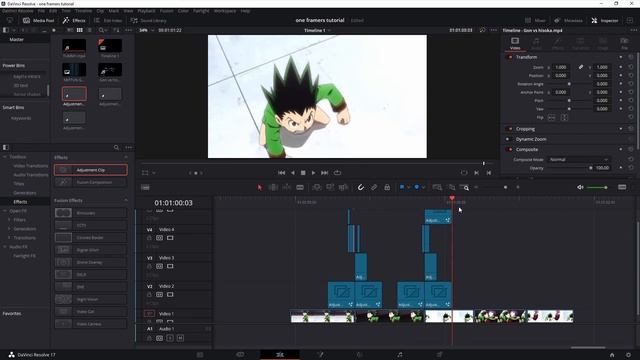Collapse the AudioFX tree item
This screenshot has width=640, height=360.
(5, 247)
